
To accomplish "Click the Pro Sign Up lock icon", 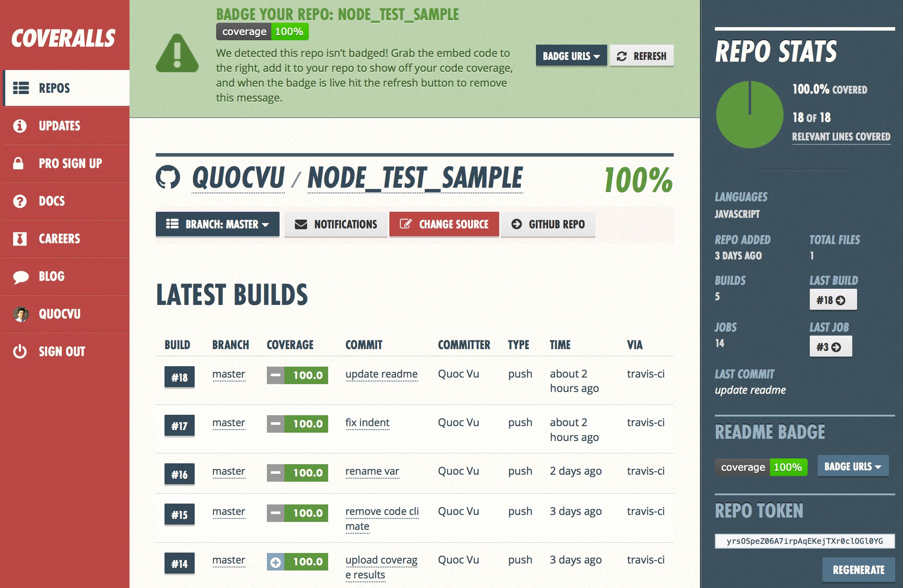I will [x=19, y=163].
